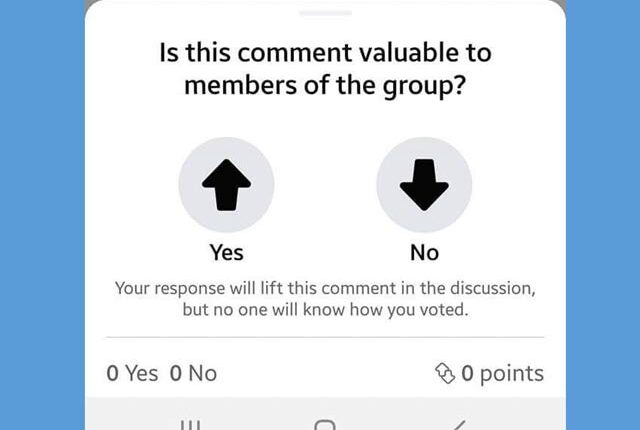The width and height of the screenshot is (640, 430).
Task: Select the "0 Yes" vote count
Action: click(x=132, y=374)
